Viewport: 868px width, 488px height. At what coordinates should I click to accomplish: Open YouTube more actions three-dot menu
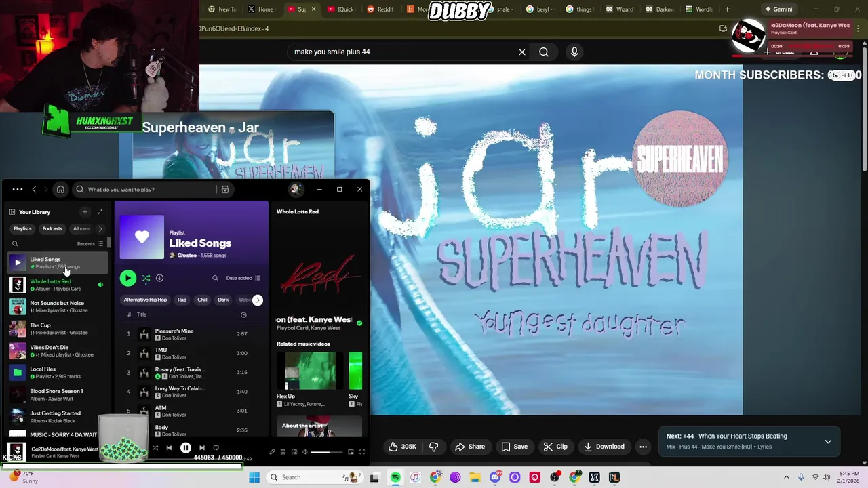click(643, 447)
